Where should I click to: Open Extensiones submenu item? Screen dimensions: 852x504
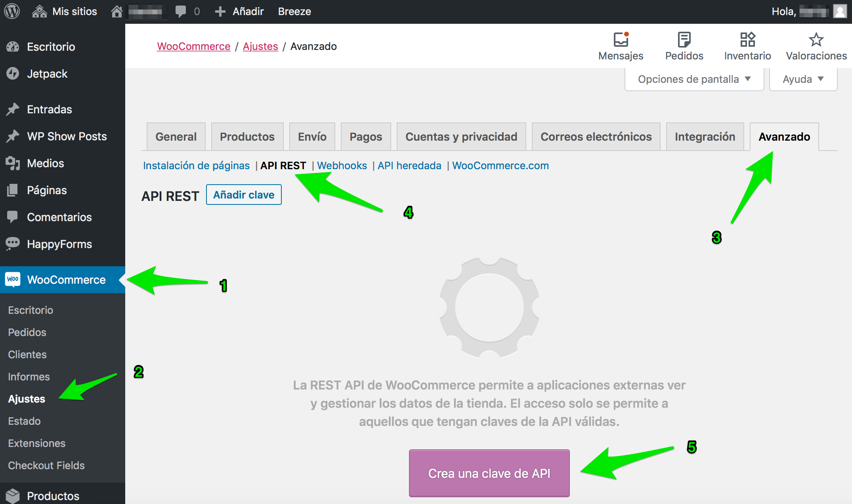tap(36, 443)
